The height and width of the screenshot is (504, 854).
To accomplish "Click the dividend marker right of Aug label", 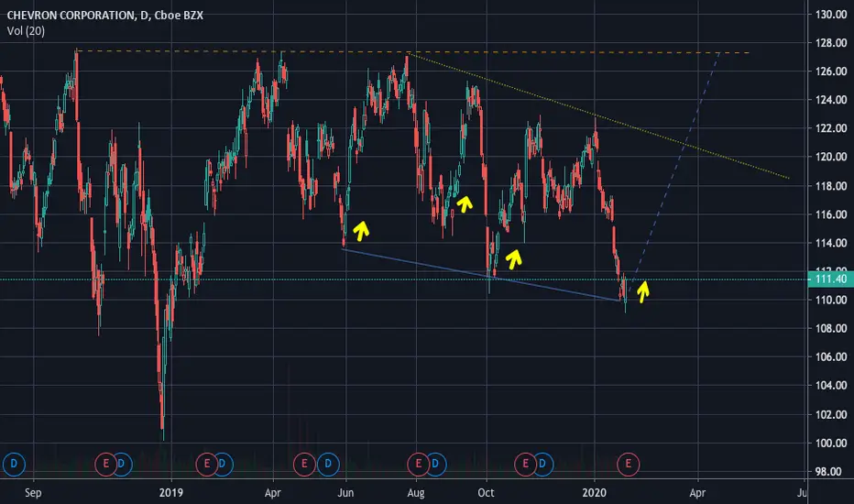I will click(435, 465).
